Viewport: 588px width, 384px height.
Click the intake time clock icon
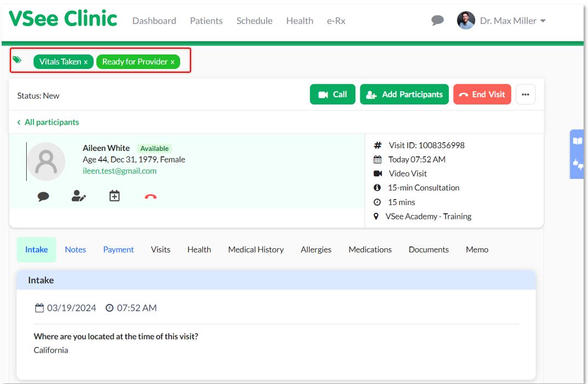coord(109,308)
